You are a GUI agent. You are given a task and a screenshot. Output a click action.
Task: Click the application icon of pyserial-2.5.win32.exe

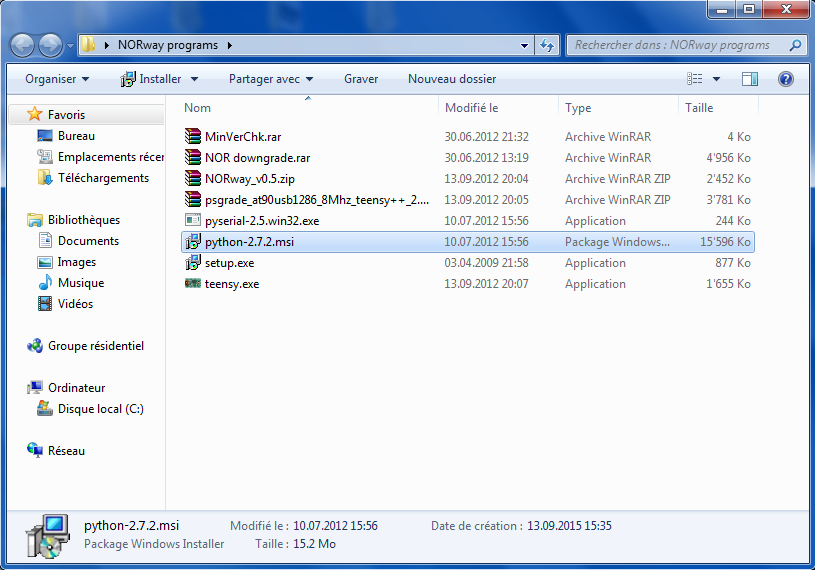tap(193, 220)
